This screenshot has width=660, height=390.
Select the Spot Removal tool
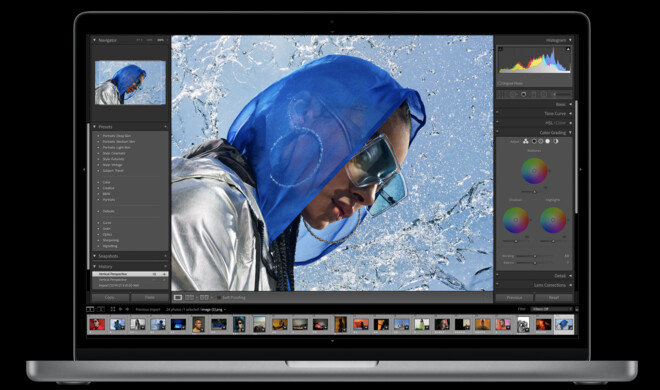point(514,94)
